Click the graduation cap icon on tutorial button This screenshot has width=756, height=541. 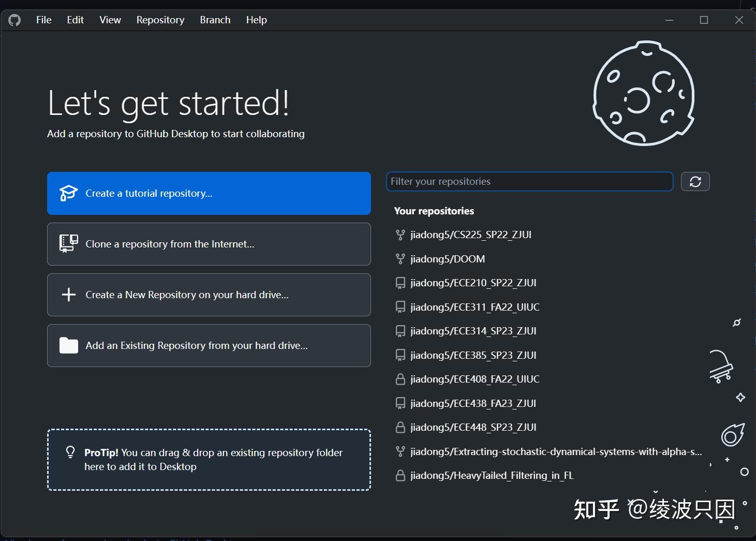pos(68,192)
